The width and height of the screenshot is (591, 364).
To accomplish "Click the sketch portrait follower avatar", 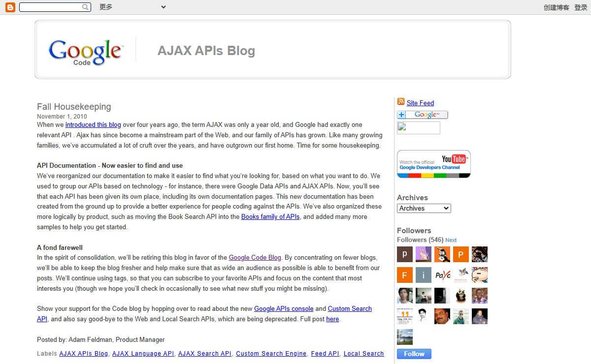I will [x=424, y=316].
